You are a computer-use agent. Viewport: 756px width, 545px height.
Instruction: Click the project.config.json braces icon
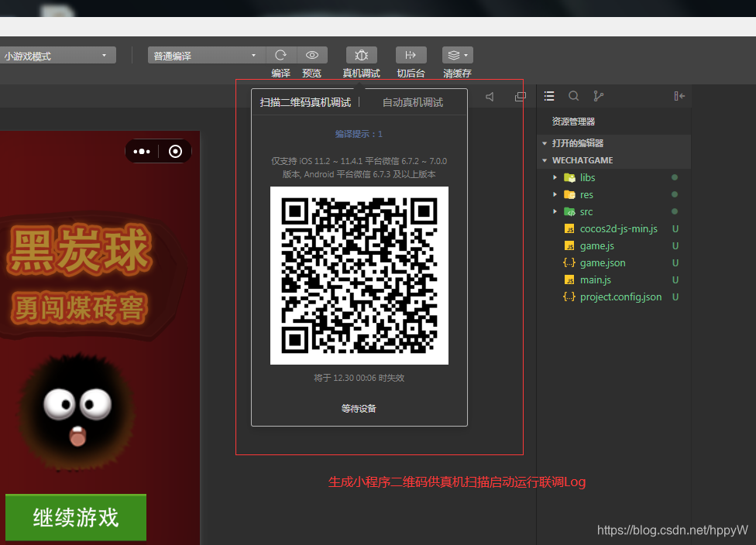click(569, 296)
